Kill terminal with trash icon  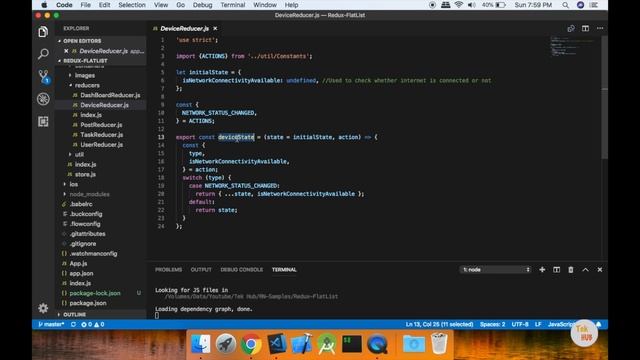(571, 270)
